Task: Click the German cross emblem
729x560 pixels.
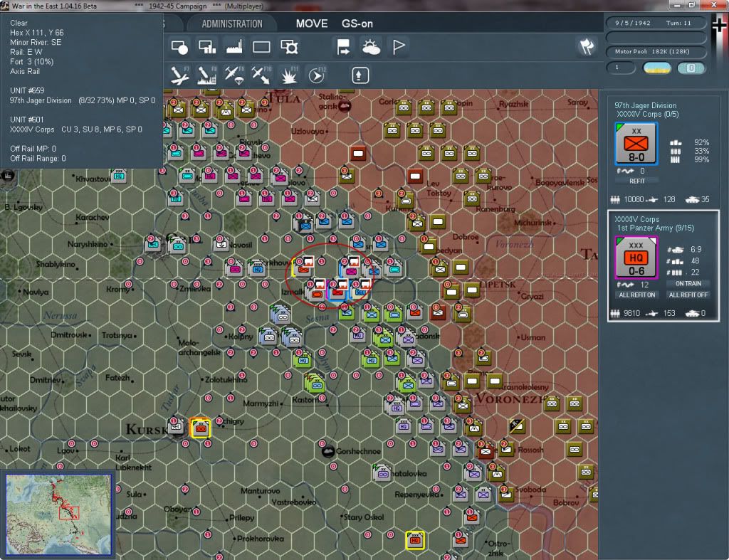Action: (719, 25)
